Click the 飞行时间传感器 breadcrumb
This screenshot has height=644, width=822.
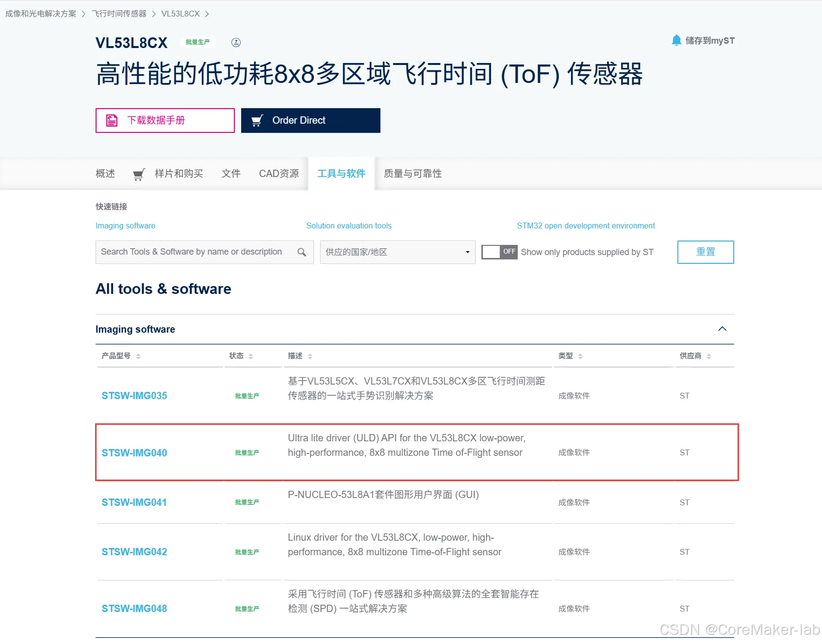(119, 14)
